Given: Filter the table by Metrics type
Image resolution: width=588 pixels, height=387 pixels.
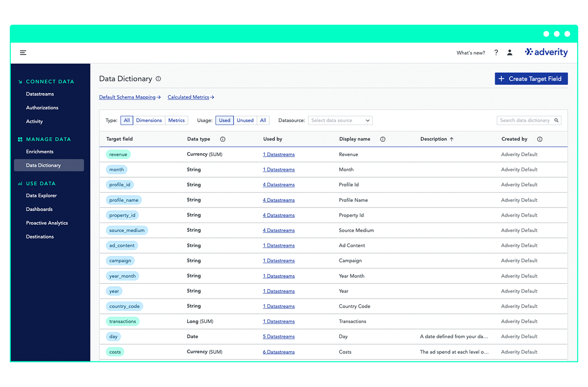Looking at the screenshot, I should click(176, 120).
